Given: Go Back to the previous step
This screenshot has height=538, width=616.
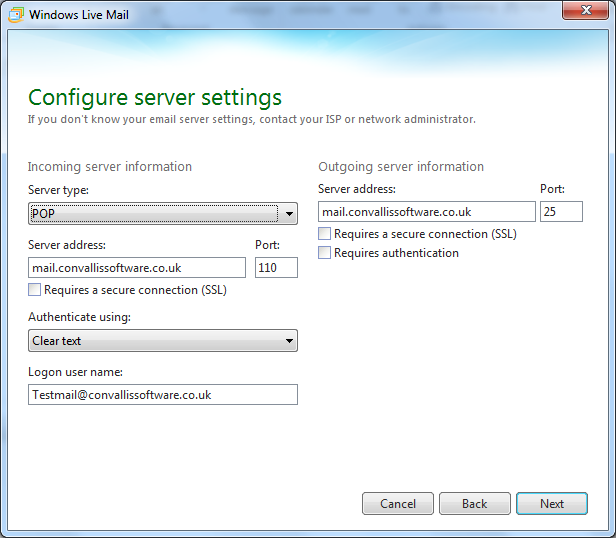Looking at the screenshot, I should 475,503.
